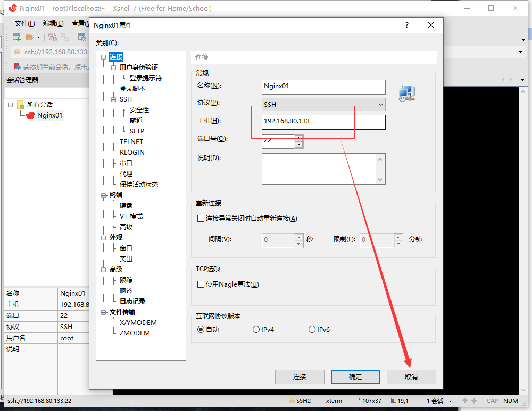Select ZMODEM under 文件传输

tap(135, 333)
